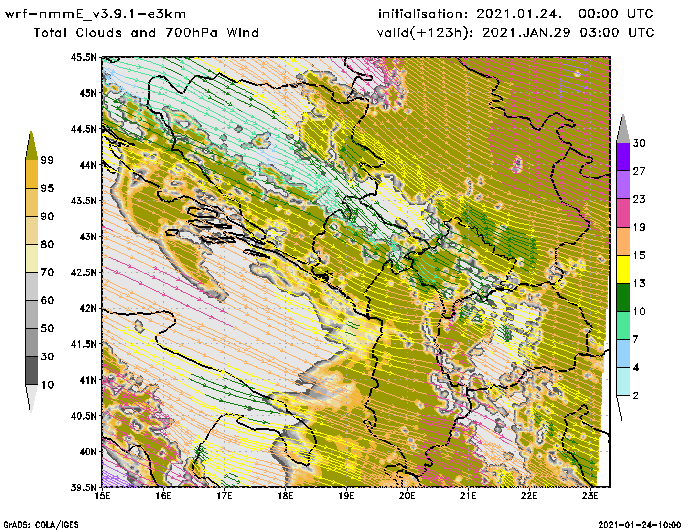
Task: Click the '19E' longitude label
Action: [346, 496]
